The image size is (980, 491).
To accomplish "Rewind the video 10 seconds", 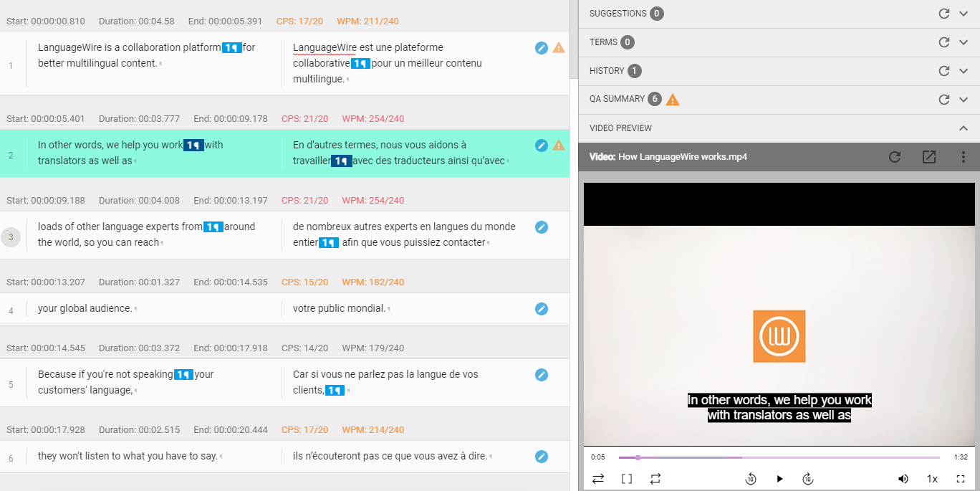I will coord(752,478).
